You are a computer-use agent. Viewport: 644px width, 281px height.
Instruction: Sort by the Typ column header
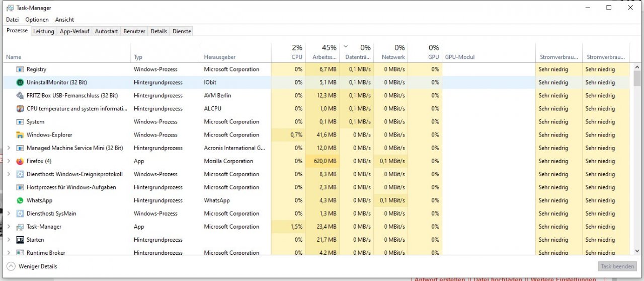pos(166,52)
